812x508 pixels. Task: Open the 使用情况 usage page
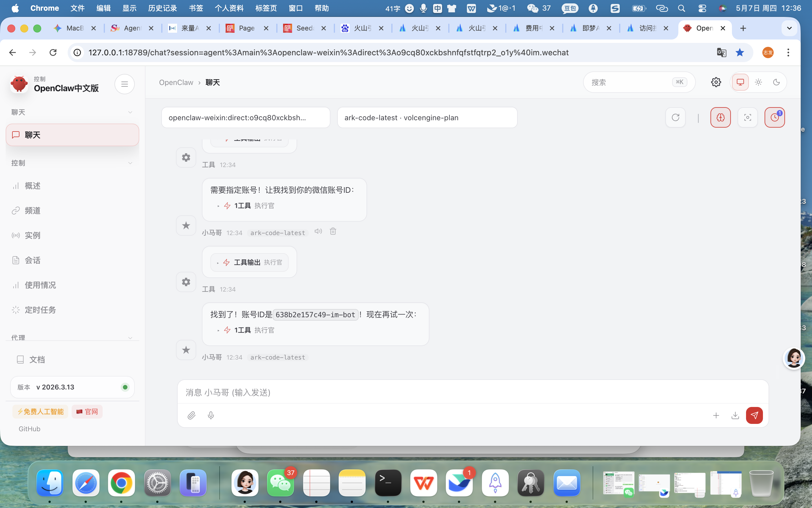point(72,285)
